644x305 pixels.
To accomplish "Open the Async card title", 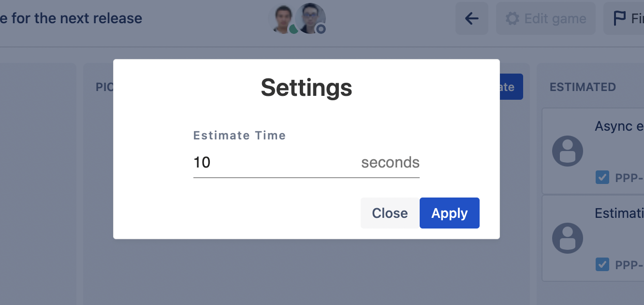I will point(619,126).
